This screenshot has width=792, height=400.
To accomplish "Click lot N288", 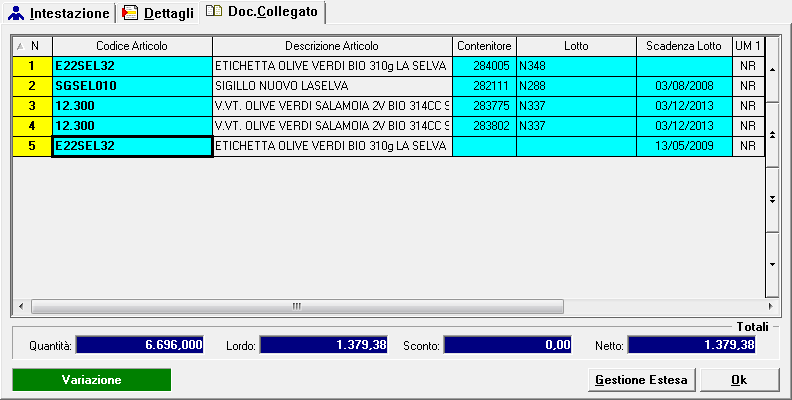I will tap(576, 86).
